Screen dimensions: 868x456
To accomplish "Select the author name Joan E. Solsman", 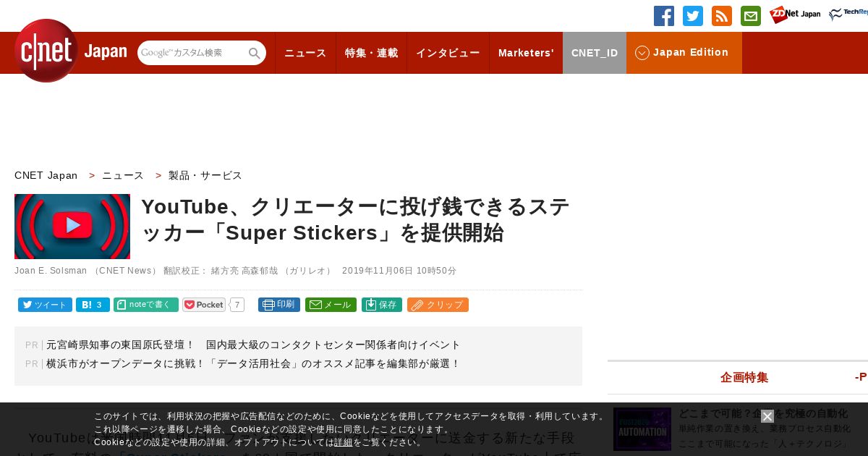I will click(51, 271).
